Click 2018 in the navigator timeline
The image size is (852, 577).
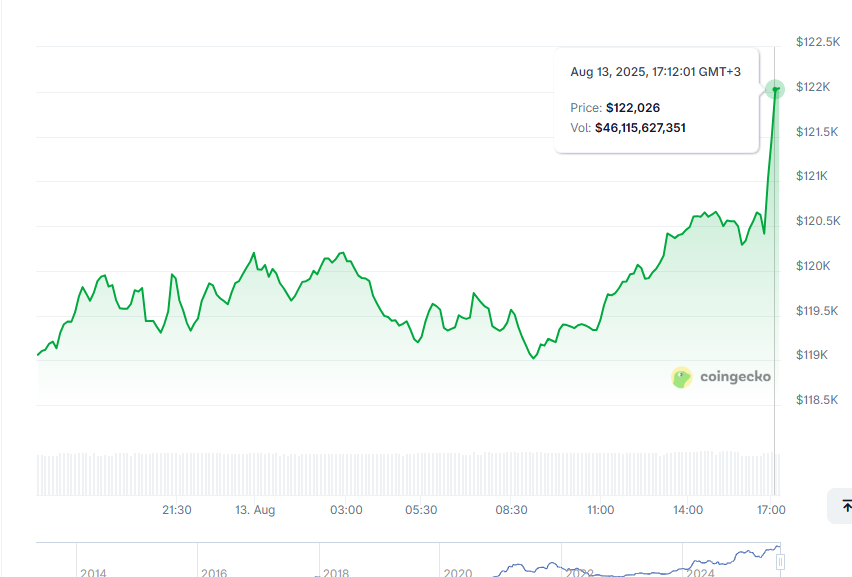tap(336, 573)
